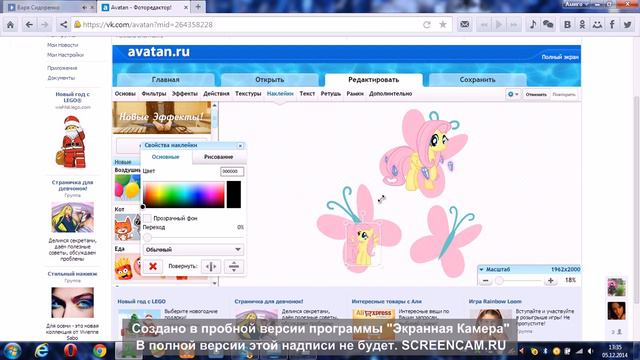The height and width of the screenshot is (360, 640).
Task: Open the Windows Start menu
Action: [12, 351]
